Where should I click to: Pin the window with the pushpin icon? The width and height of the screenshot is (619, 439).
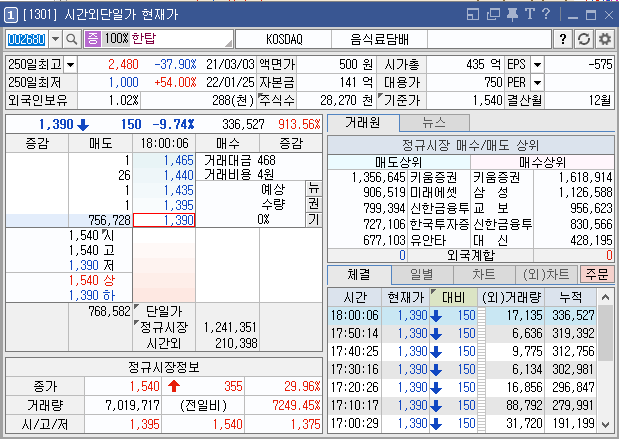[512, 15]
